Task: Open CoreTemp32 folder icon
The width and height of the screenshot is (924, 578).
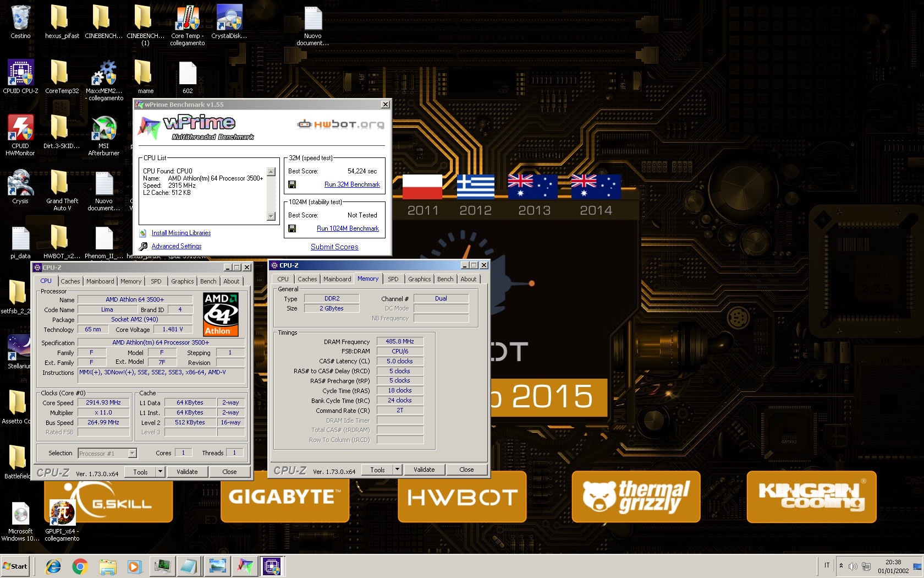Action: pos(62,77)
